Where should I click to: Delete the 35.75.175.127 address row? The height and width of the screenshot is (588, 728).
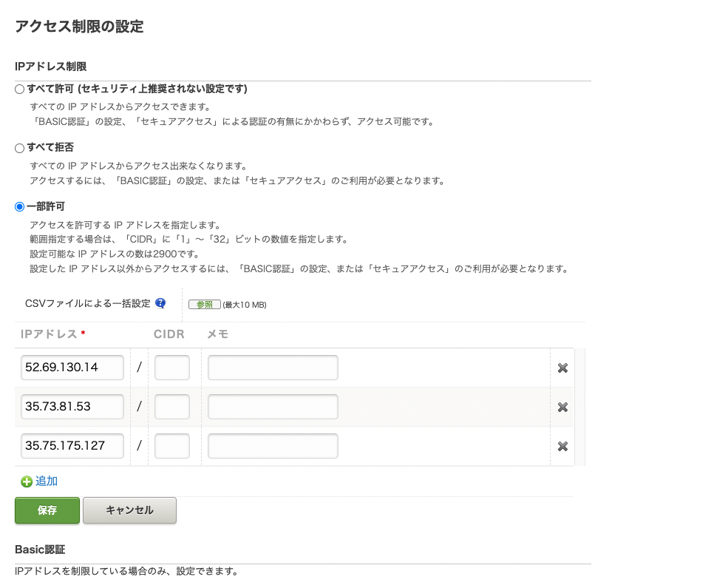(x=562, y=446)
